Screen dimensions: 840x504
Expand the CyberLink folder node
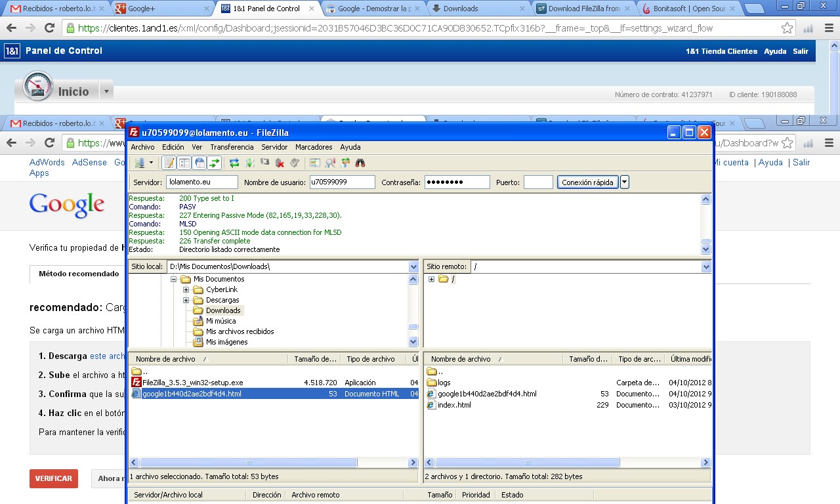point(186,289)
